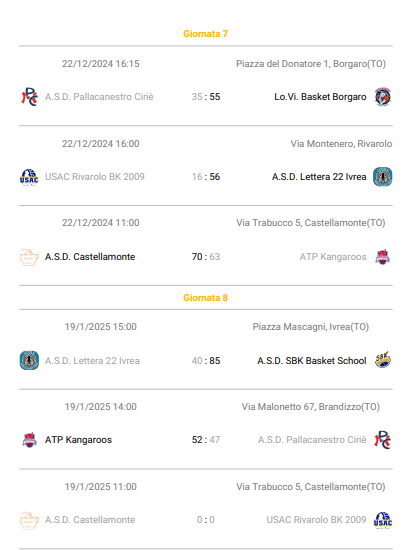Viewport: 413px width, 550px height.
Task: Click the Castellamonte logo beside the 70:63 match
Action: click(29, 257)
